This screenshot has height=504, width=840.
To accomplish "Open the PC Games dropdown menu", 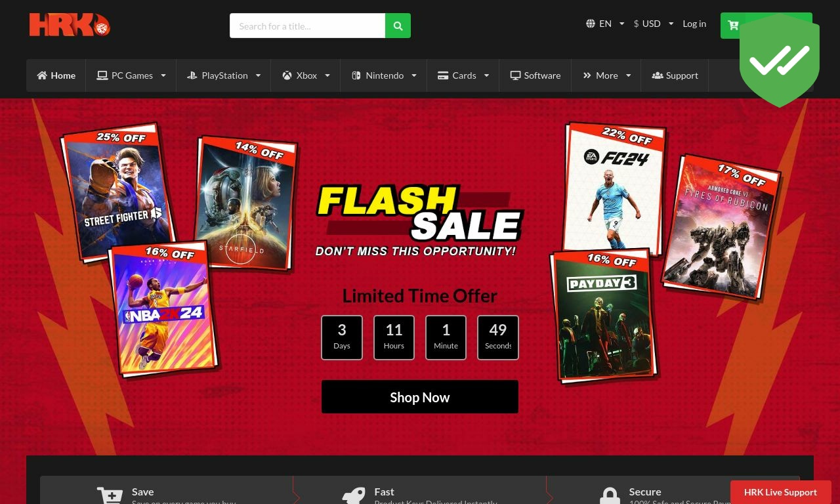I will pos(131,75).
